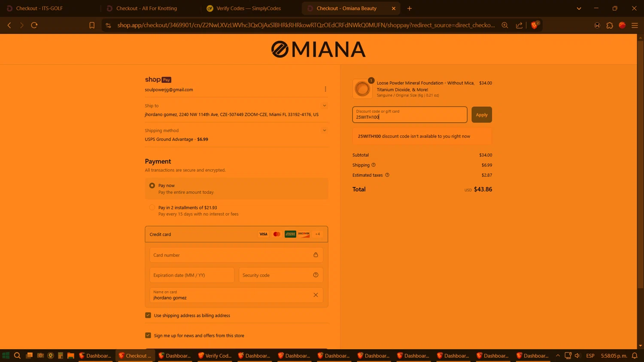This screenshot has width=644, height=362.
Task: Click the Discover card logo
Action: (x=304, y=234)
